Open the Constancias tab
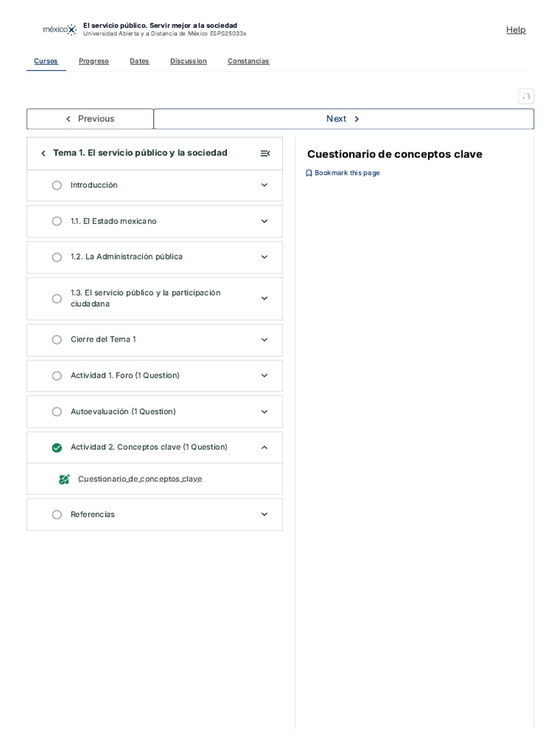 click(x=248, y=61)
